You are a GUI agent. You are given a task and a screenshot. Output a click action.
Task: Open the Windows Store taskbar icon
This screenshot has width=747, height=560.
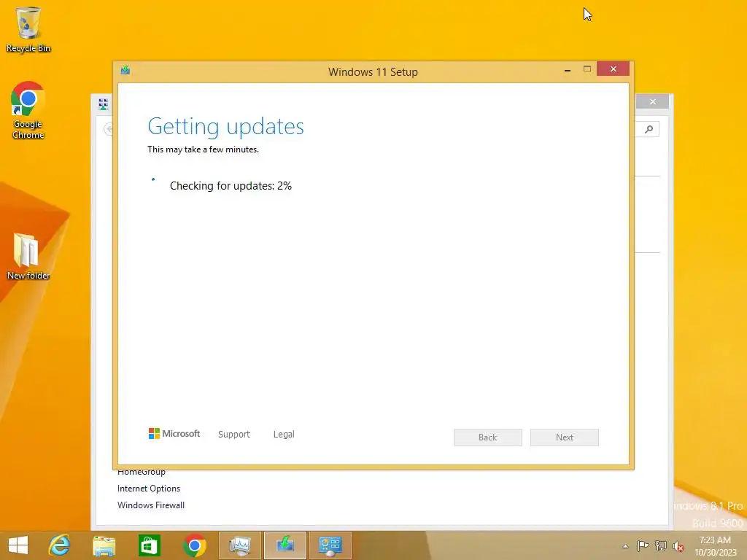(149, 545)
